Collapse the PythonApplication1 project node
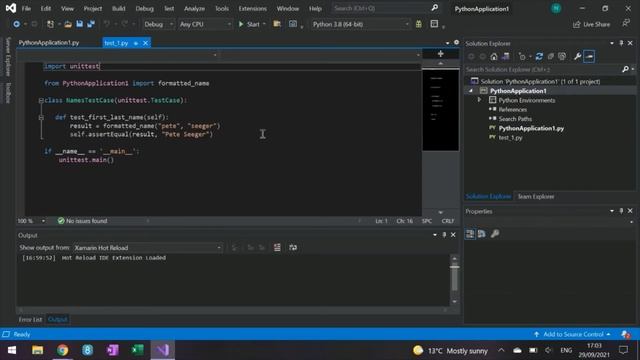Image resolution: width=640 pixels, height=360 pixels. (x=471, y=91)
